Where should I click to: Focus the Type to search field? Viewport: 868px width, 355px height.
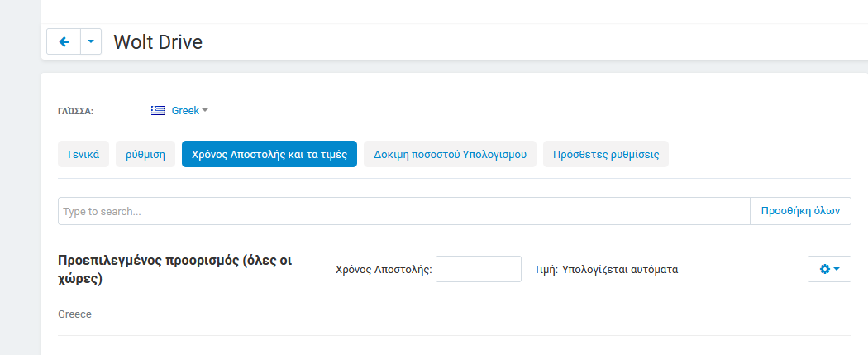(404, 211)
